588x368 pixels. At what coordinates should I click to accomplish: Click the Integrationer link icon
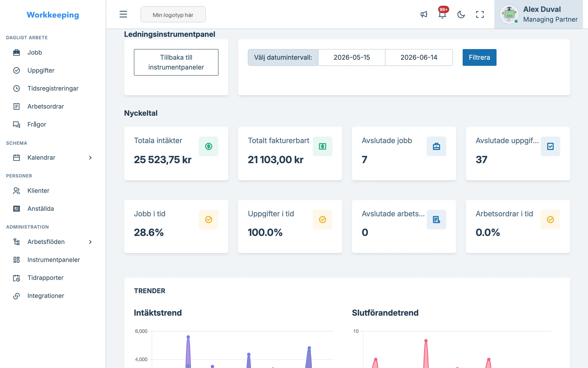[17, 296]
